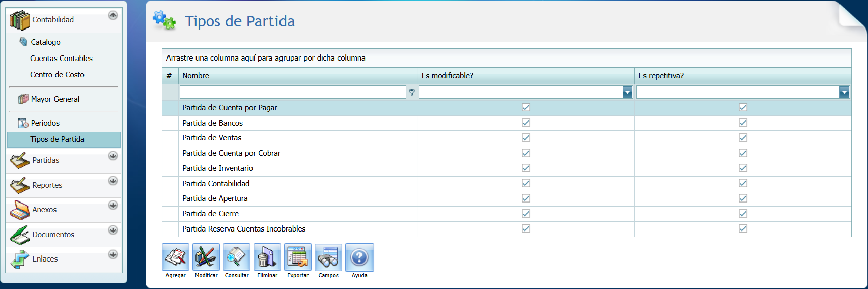
Task: Expand the Partidas section arrow
Action: tap(113, 156)
